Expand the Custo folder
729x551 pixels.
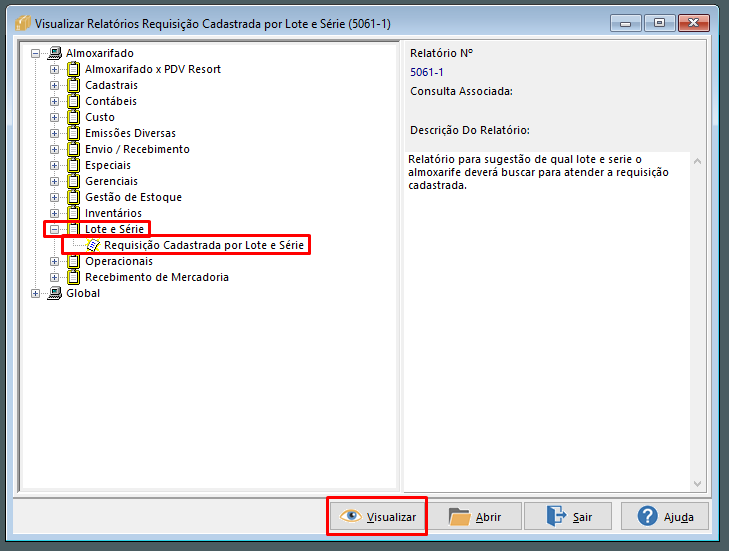pyautogui.click(x=54, y=118)
